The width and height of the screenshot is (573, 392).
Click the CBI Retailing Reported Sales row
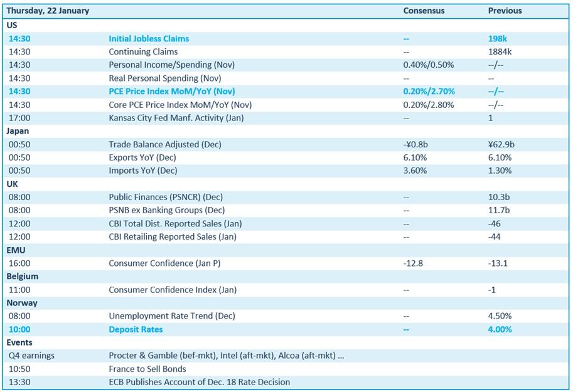click(173, 236)
